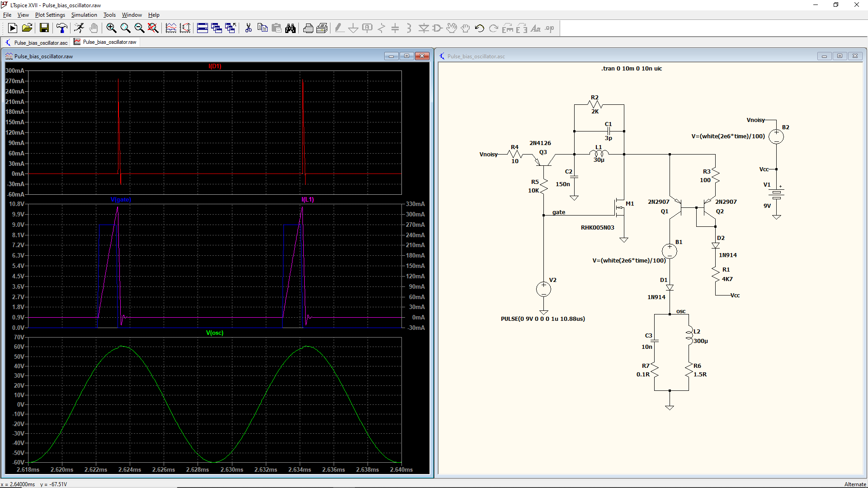The image size is (868, 488).
Task: Click the V(gate) trace label
Action: (121, 199)
